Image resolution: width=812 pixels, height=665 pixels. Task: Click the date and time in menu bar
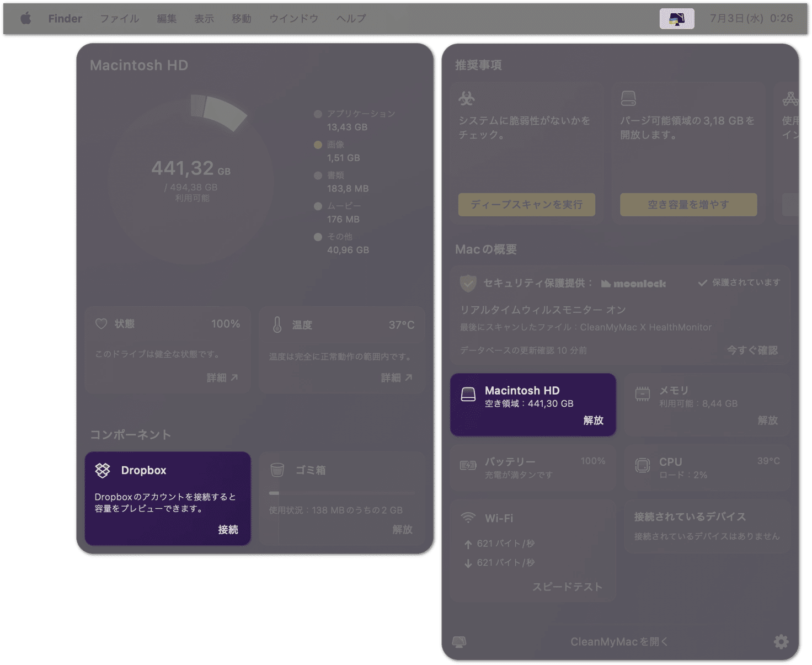[751, 18]
